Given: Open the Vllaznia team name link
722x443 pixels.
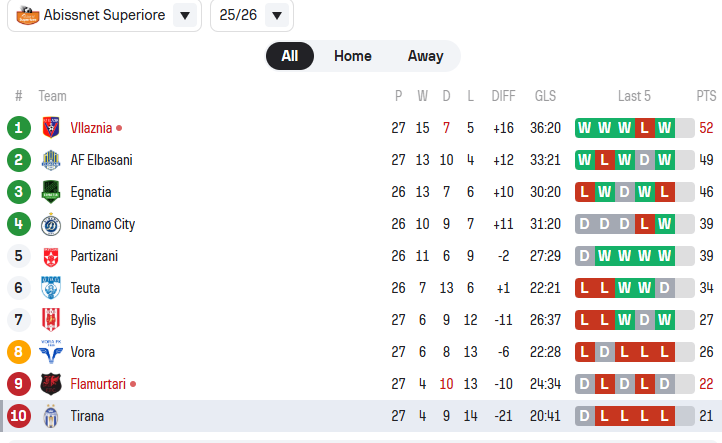Looking at the screenshot, I should (91, 128).
